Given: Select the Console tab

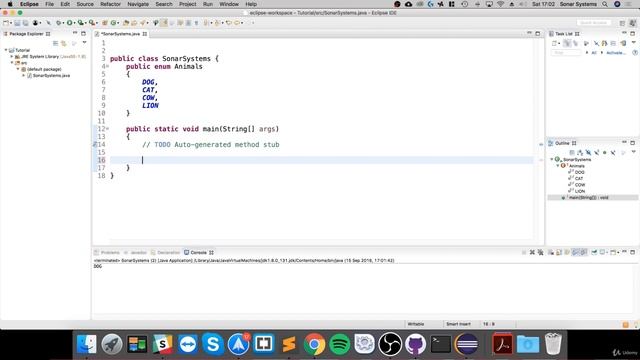Looking at the screenshot, I should pyautogui.click(x=198, y=253).
